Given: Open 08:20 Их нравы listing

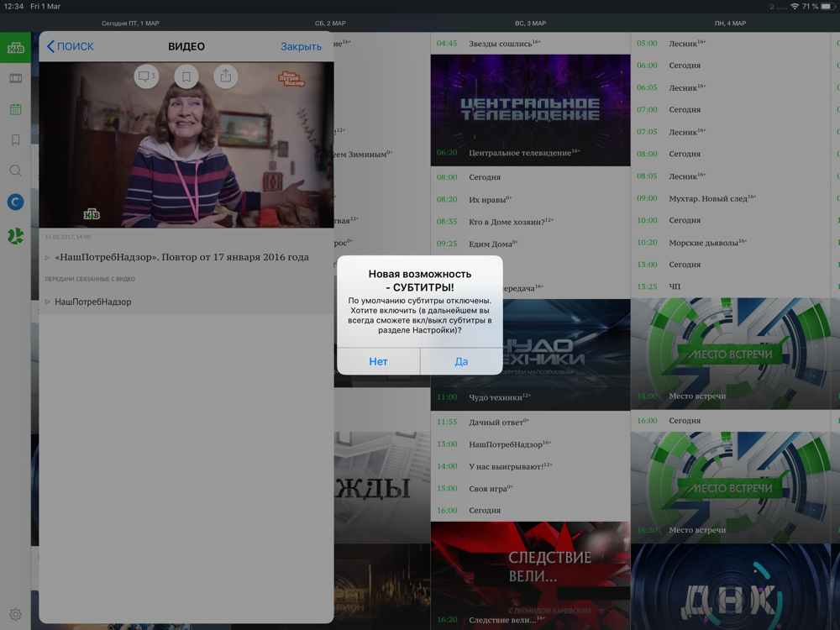Looking at the screenshot, I should 530,199.
